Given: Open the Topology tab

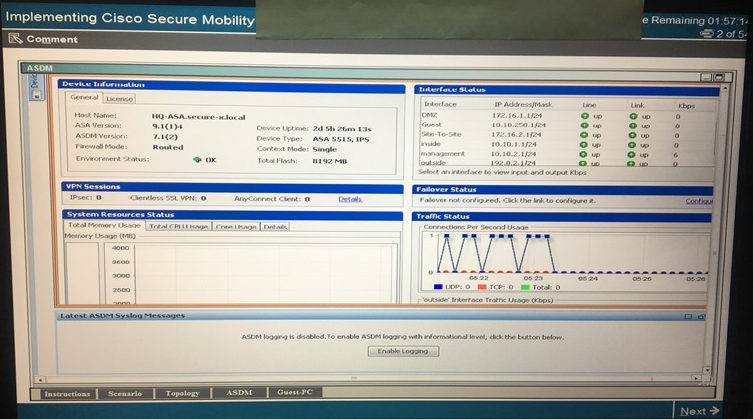Looking at the screenshot, I should tap(182, 393).
